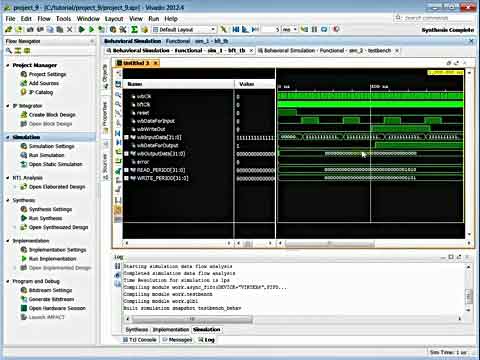Viewport: 480px width, 360px height.
Task: Collapse the RTL Analysis section
Action: (x=8, y=178)
